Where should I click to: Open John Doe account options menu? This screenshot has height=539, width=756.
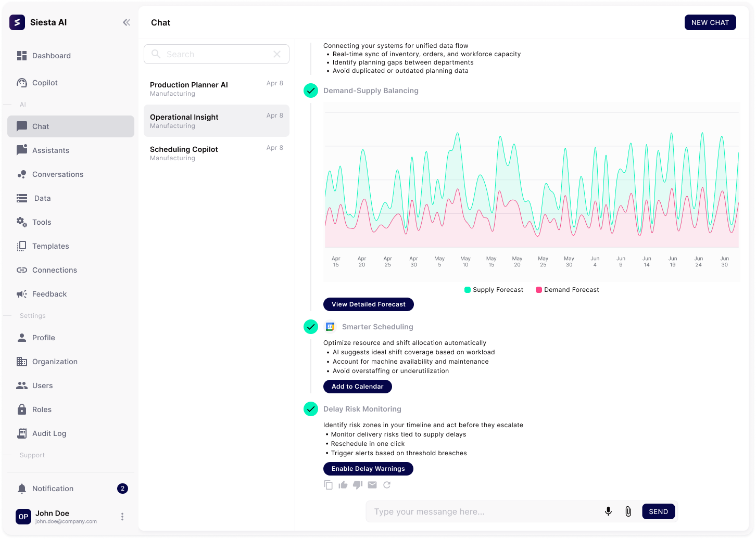coord(122,517)
